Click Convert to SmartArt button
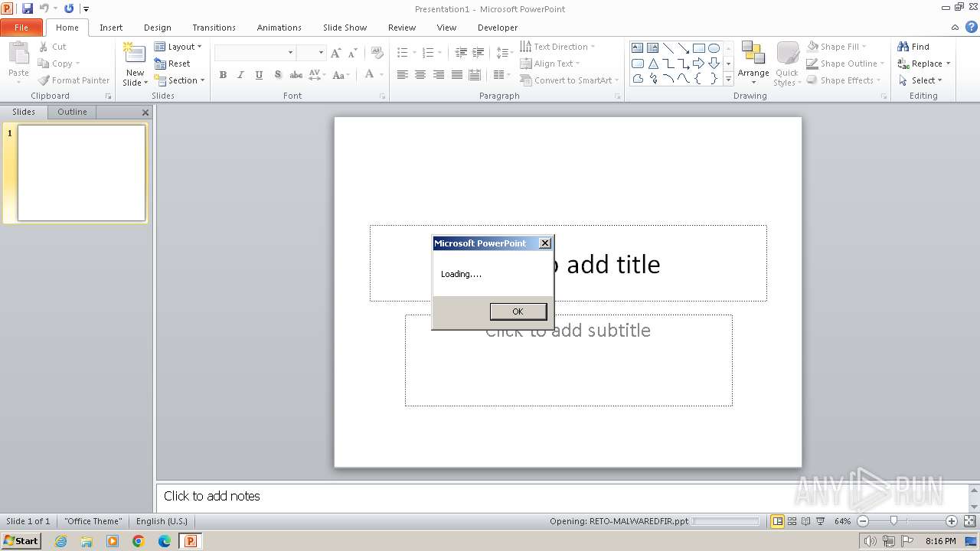Image resolution: width=980 pixels, height=551 pixels. pos(569,80)
